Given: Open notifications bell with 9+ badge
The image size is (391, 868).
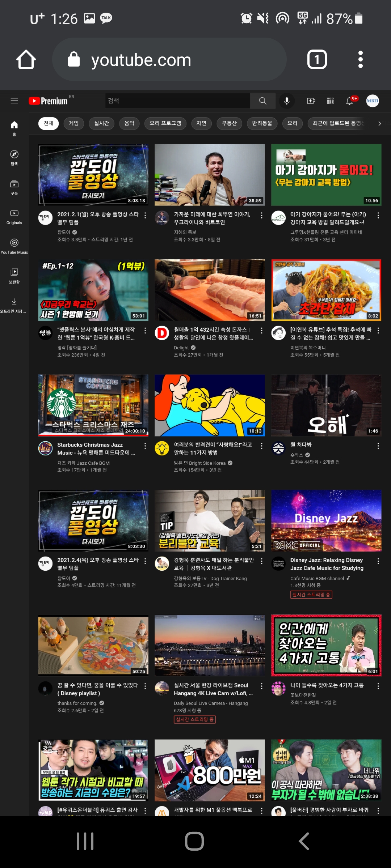Looking at the screenshot, I should (x=350, y=101).
